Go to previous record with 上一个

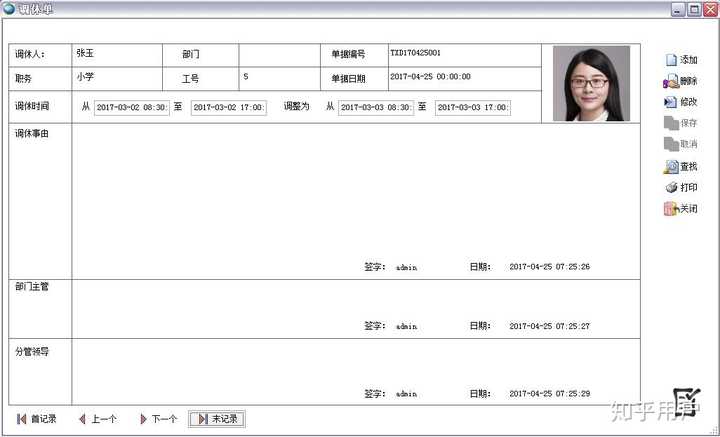coord(98,419)
